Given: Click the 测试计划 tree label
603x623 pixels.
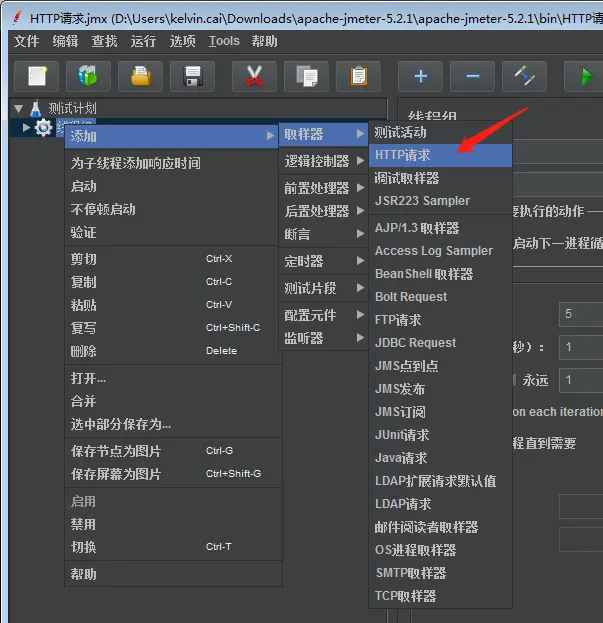Looking at the screenshot, I should point(72,108).
